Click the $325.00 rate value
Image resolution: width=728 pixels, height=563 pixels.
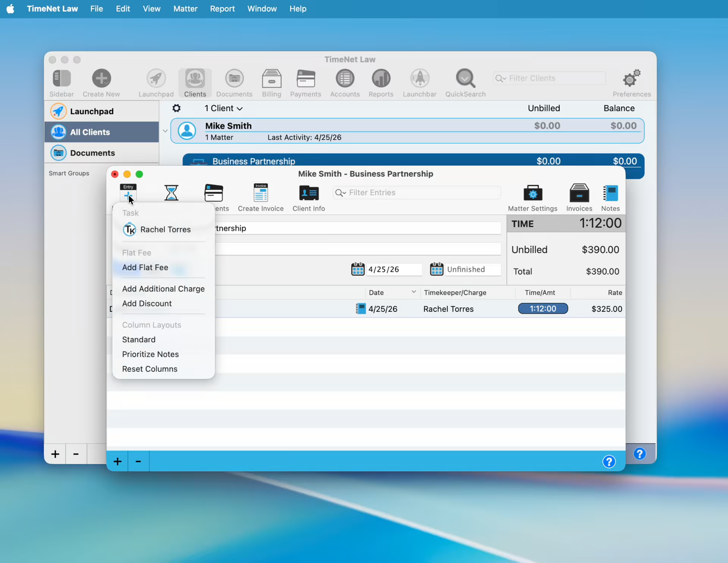(x=607, y=309)
